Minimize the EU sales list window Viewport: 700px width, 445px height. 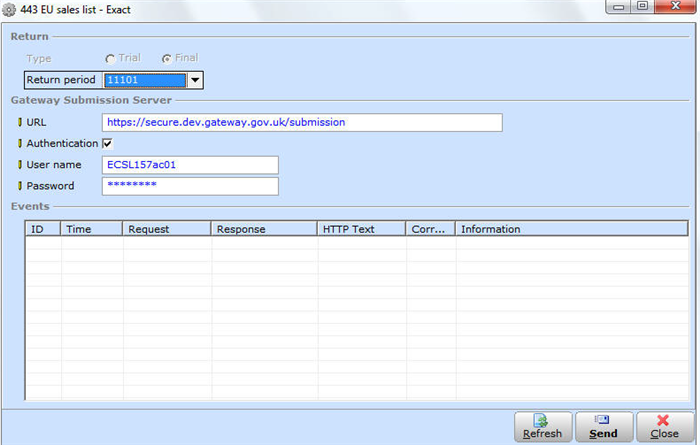(618, 7)
